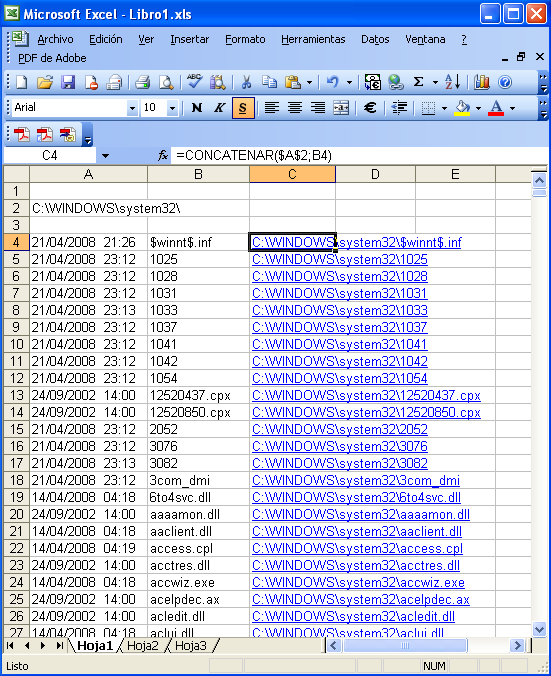551x676 pixels.
Task: Click the Print icon
Action: click(x=142, y=82)
